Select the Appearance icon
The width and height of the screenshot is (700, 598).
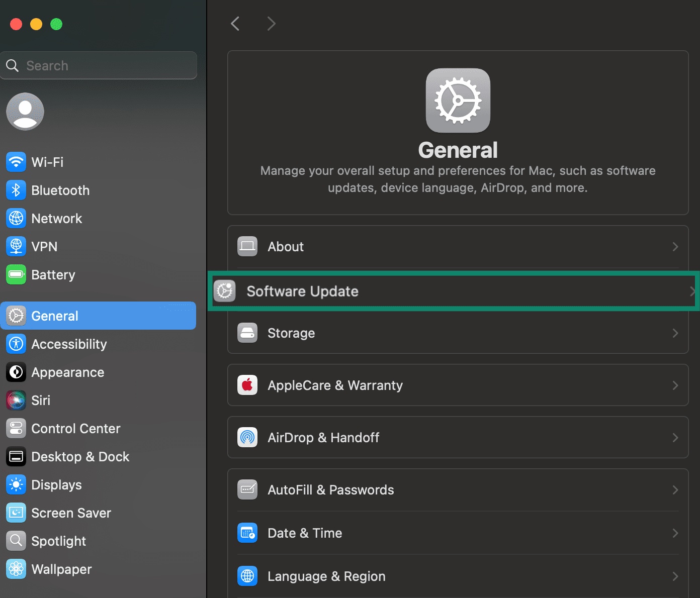coord(16,372)
